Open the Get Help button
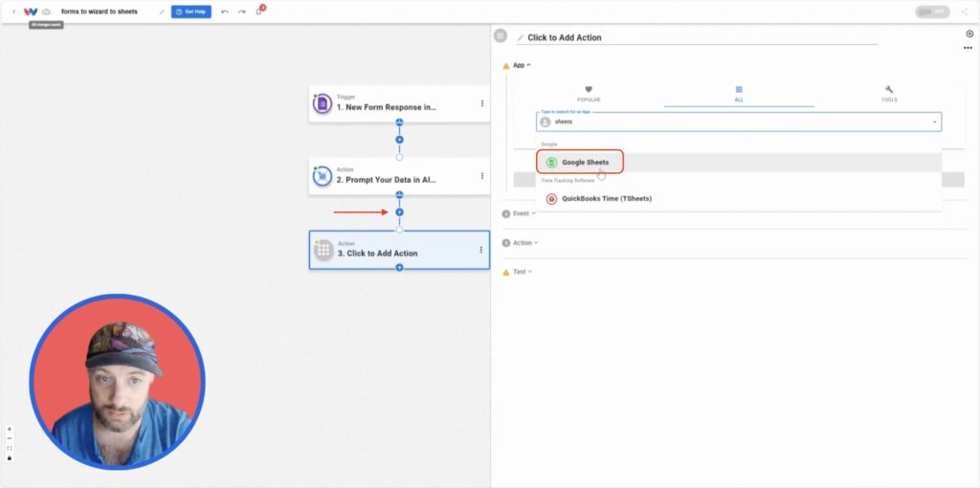The width and height of the screenshot is (980, 488). pos(191,11)
